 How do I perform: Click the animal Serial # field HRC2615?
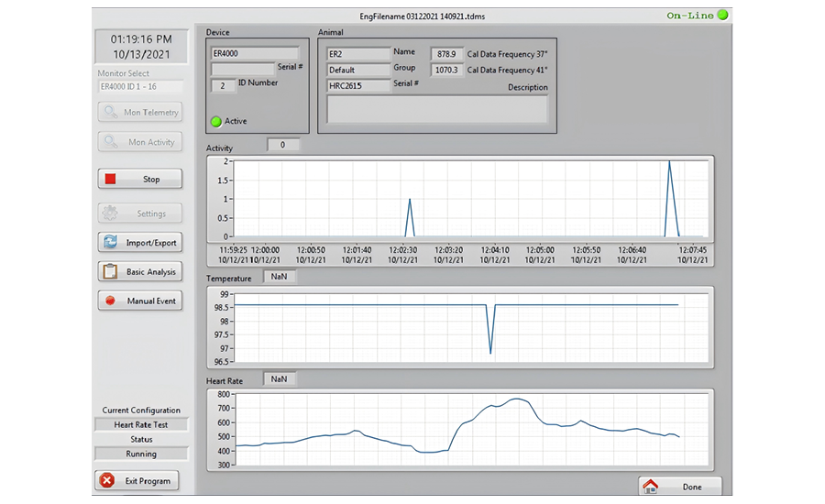[x=358, y=86]
